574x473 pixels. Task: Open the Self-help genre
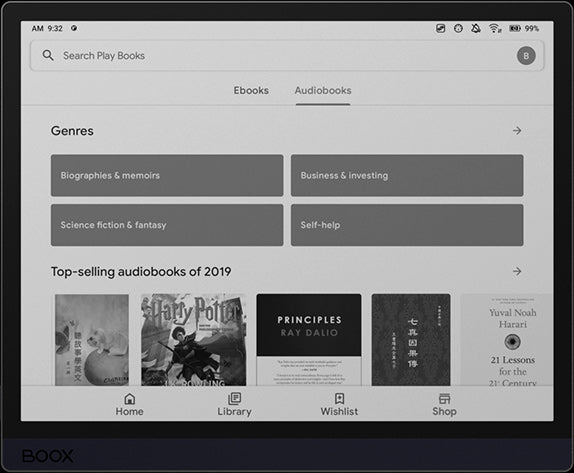407,225
